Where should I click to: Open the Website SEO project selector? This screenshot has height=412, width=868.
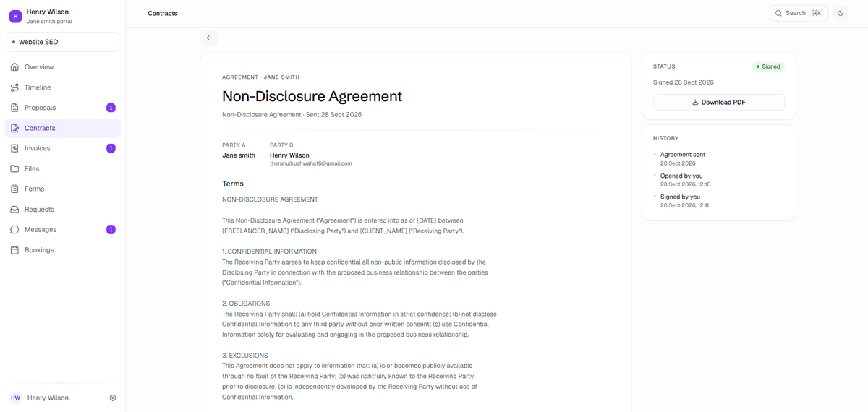tap(63, 42)
